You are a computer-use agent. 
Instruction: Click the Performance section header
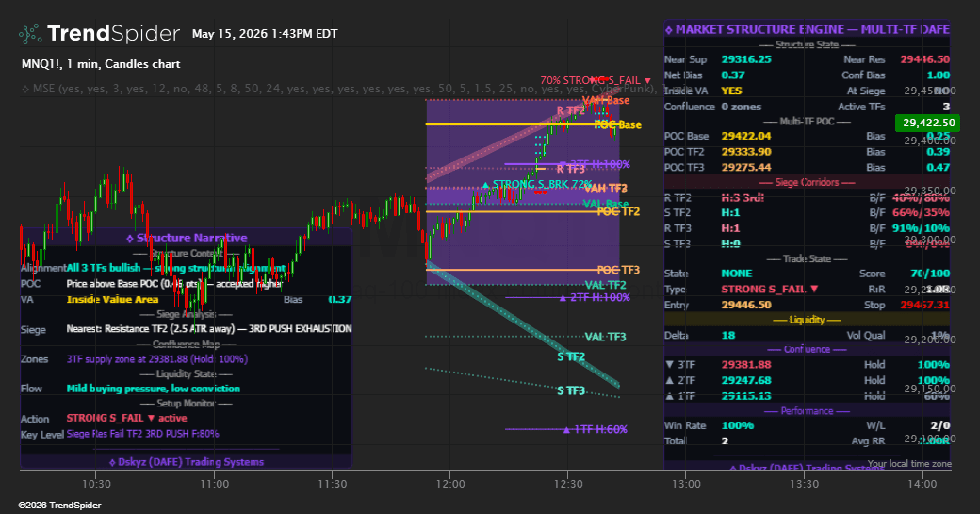pos(807,411)
